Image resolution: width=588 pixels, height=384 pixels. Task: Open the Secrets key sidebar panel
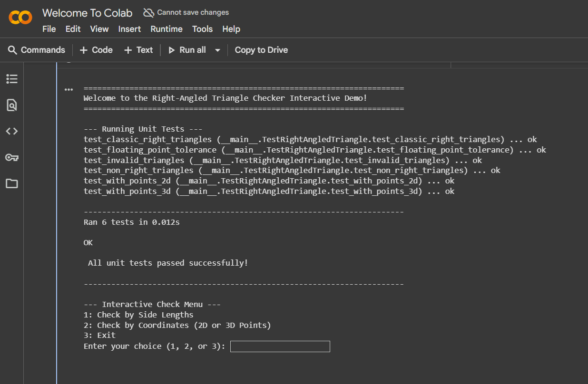[x=12, y=157]
